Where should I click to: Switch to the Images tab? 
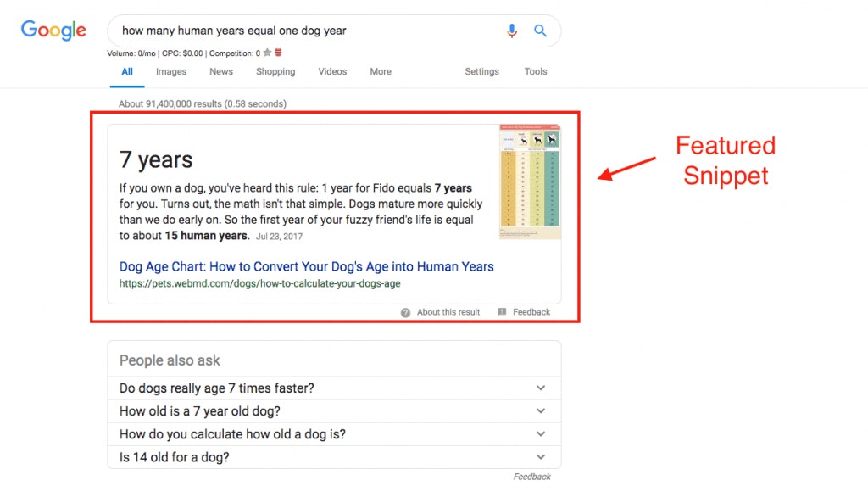(x=171, y=72)
